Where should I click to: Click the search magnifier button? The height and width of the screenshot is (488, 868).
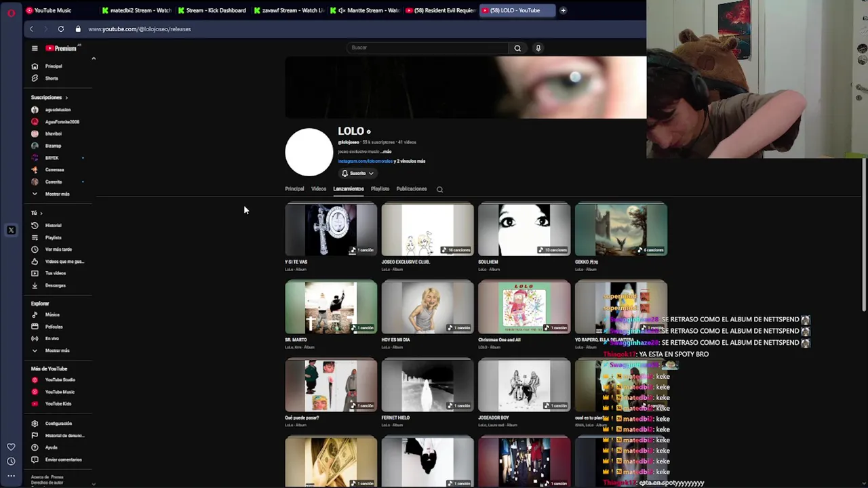[517, 47]
